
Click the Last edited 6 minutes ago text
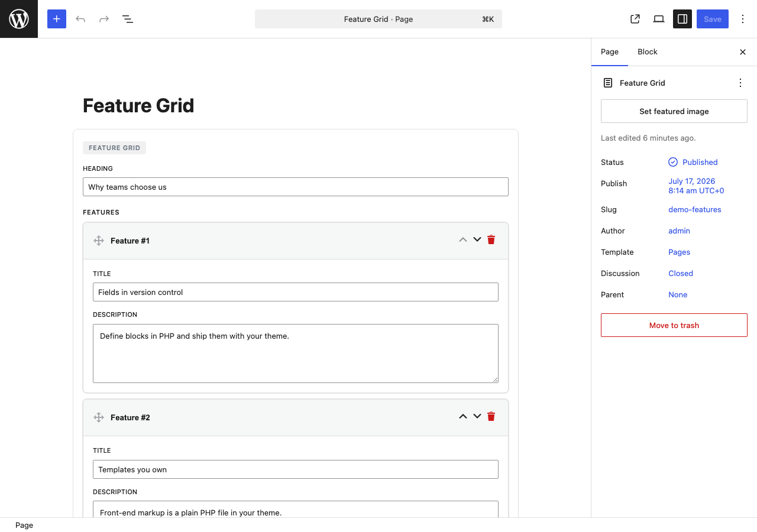648,138
